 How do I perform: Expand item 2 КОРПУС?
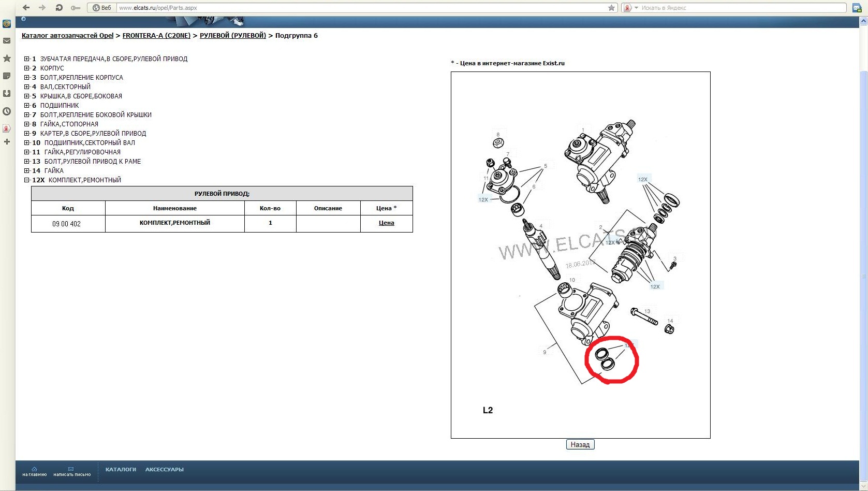(27, 68)
